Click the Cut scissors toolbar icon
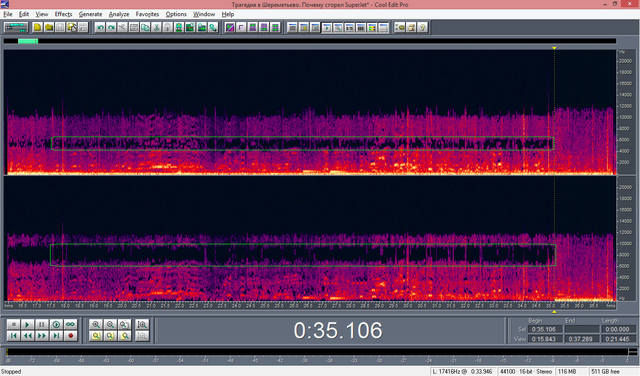The width and height of the screenshot is (640, 376). [x=156, y=27]
